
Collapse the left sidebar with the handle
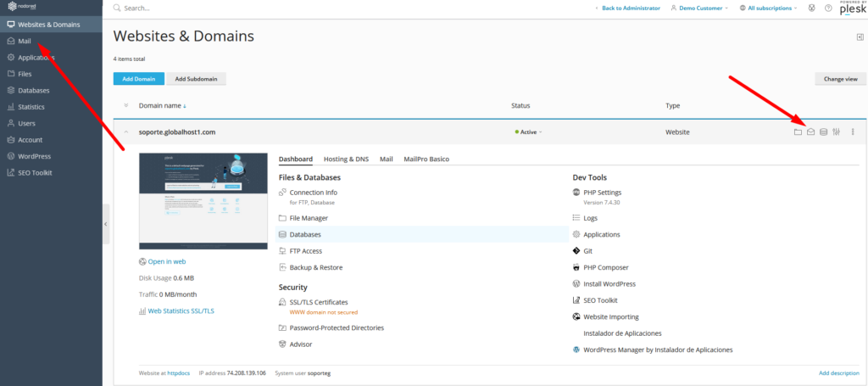pyautogui.click(x=106, y=223)
